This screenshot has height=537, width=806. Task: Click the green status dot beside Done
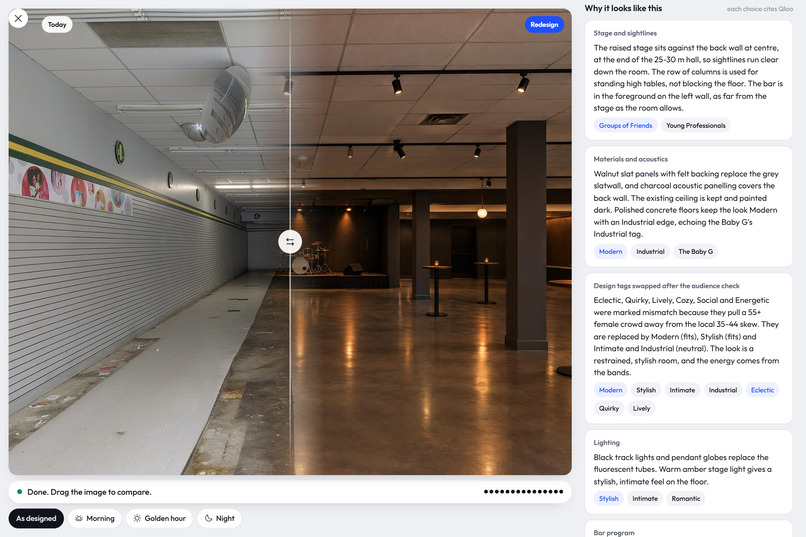coord(20,492)
